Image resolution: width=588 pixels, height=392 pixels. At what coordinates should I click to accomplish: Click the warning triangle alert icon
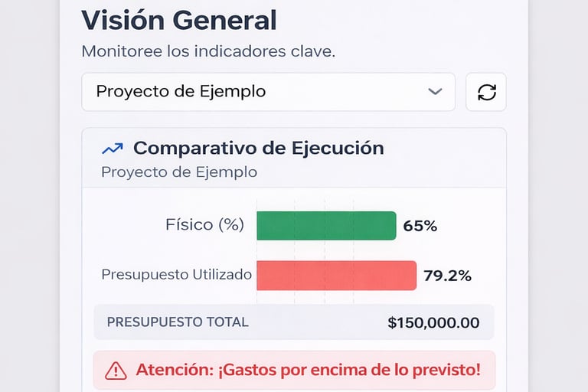[116, 371]
